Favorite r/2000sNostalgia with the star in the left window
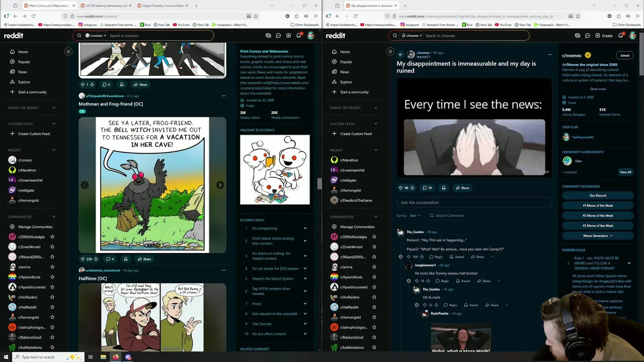The width and height of the screenshot is (644, 362). pyautogui.click(x=52, y=237)
